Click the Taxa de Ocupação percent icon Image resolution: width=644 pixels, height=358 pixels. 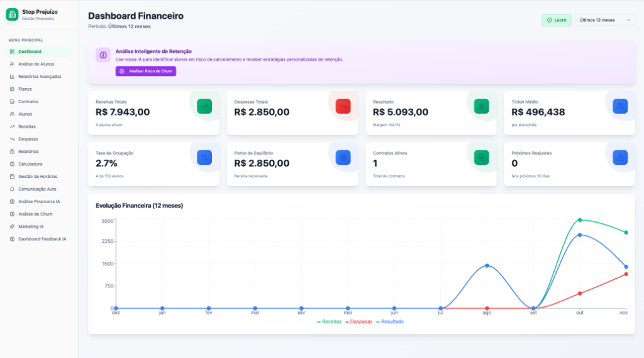[x=204, y=157]
